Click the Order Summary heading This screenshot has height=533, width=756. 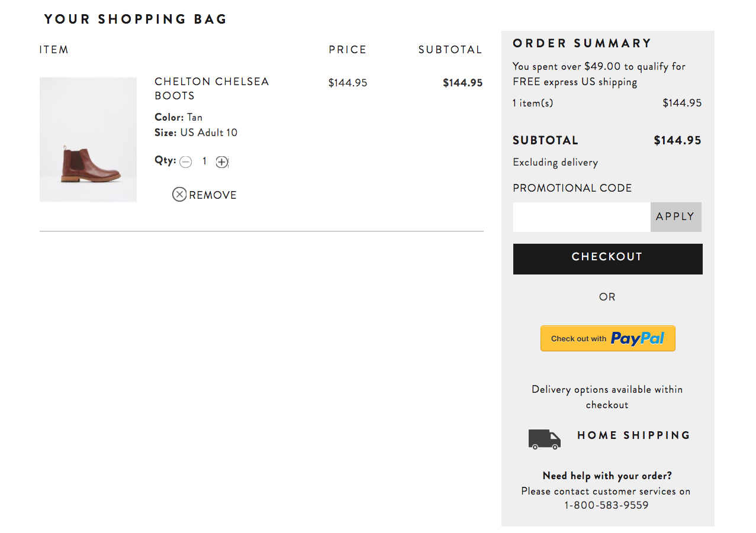[x=582, y=43]
